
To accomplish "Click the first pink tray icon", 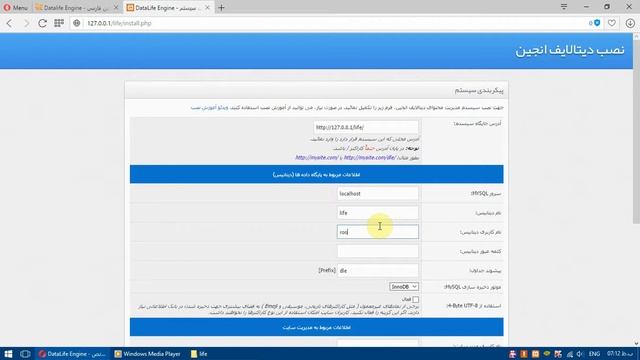I will coord(513,354).
